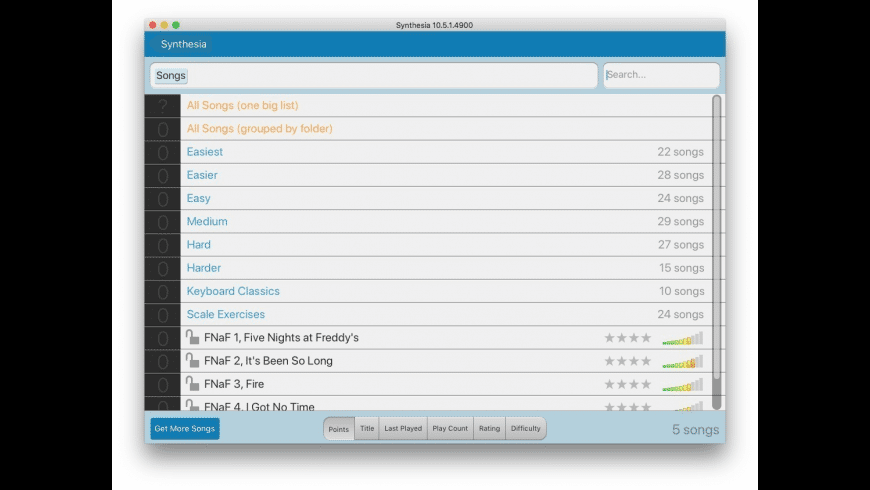
Task: Click the score box next to Keyboard Classics
Action: click(x=163, y=291)
